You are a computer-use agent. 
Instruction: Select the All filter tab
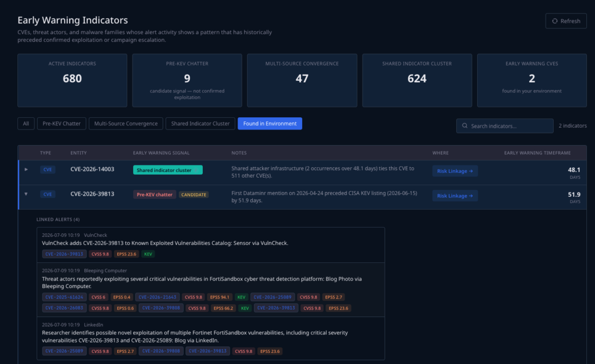click(26, 124)
